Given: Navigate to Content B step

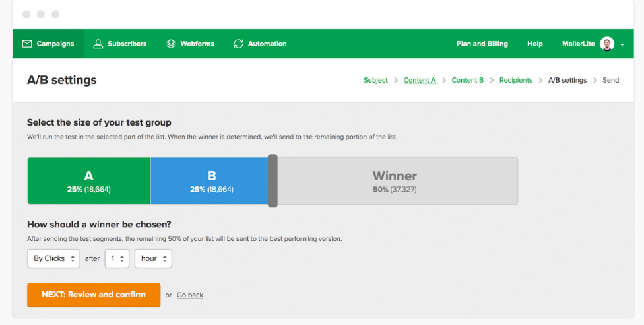Looking at the screenshot, I should (467, 80).
